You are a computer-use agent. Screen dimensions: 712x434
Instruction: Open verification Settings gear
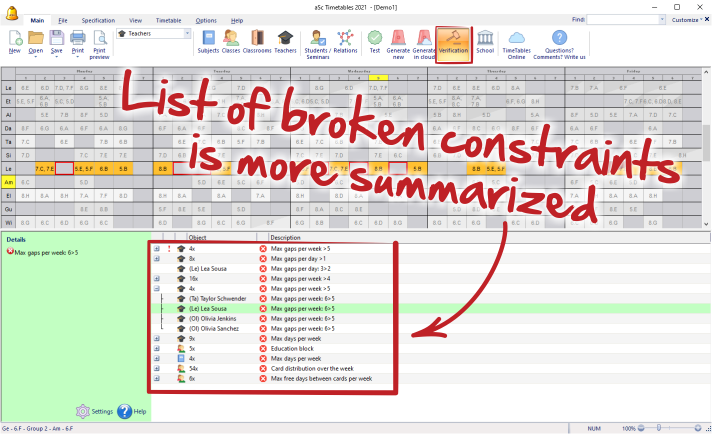pos(94,411)
